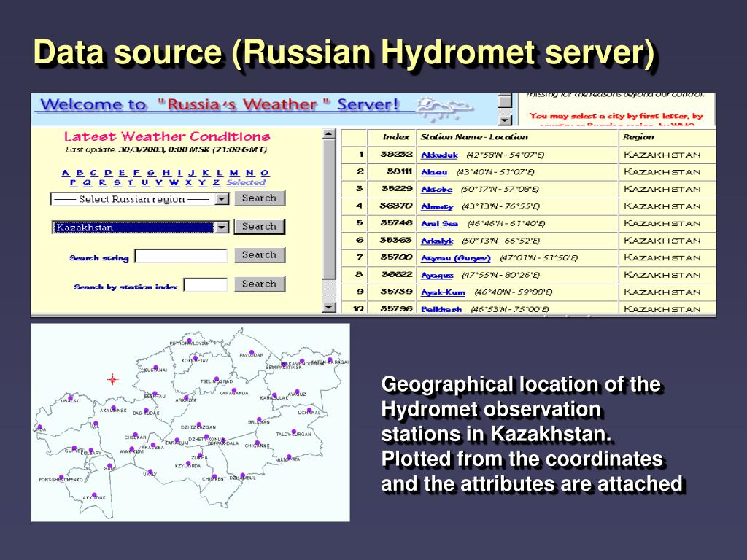
Task: Click Search beside the Search string field
Action: pos(259,254)
